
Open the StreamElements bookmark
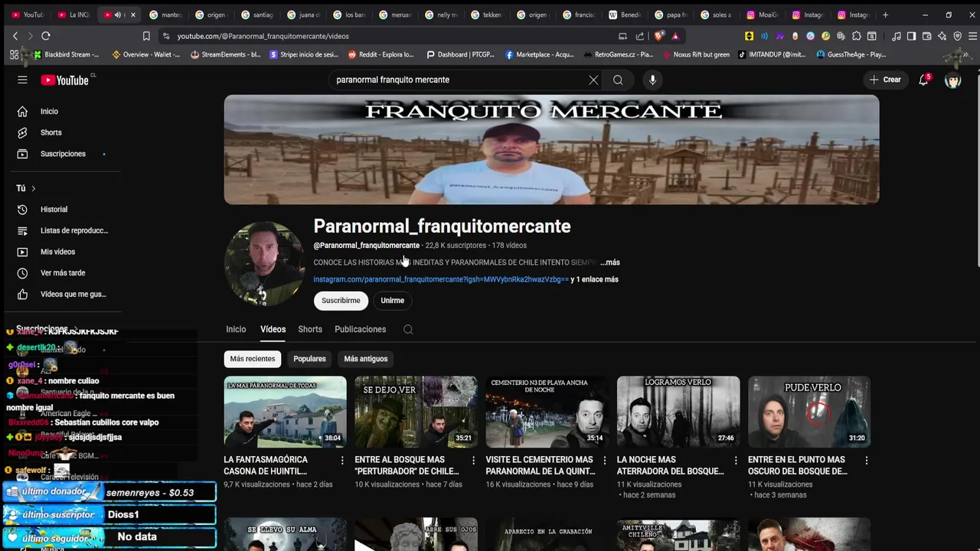[225, 54]
